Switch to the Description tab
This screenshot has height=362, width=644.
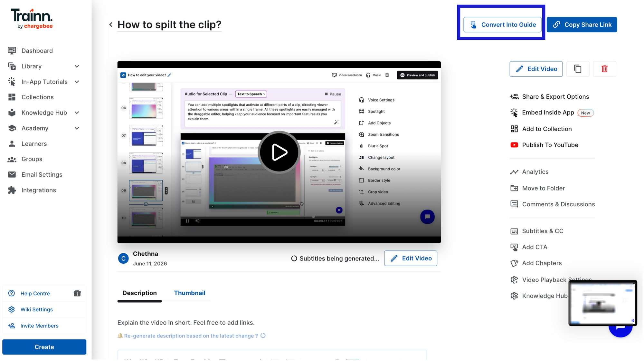(139, 293)
